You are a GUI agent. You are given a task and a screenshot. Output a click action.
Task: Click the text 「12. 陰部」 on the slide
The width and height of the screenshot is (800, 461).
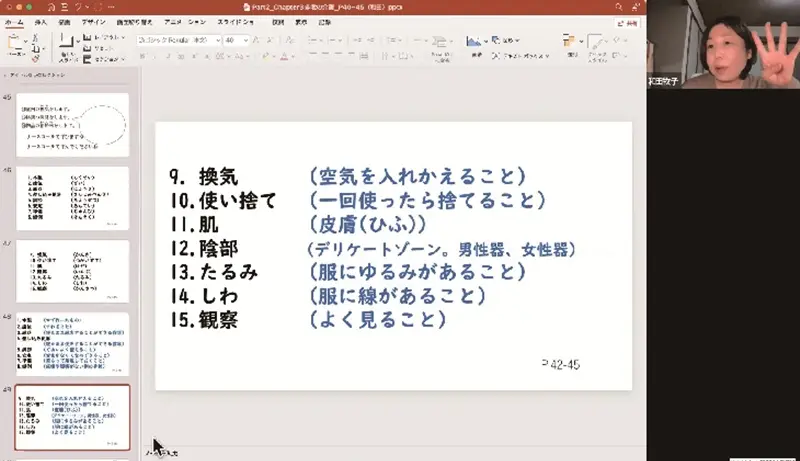[204, 249]
